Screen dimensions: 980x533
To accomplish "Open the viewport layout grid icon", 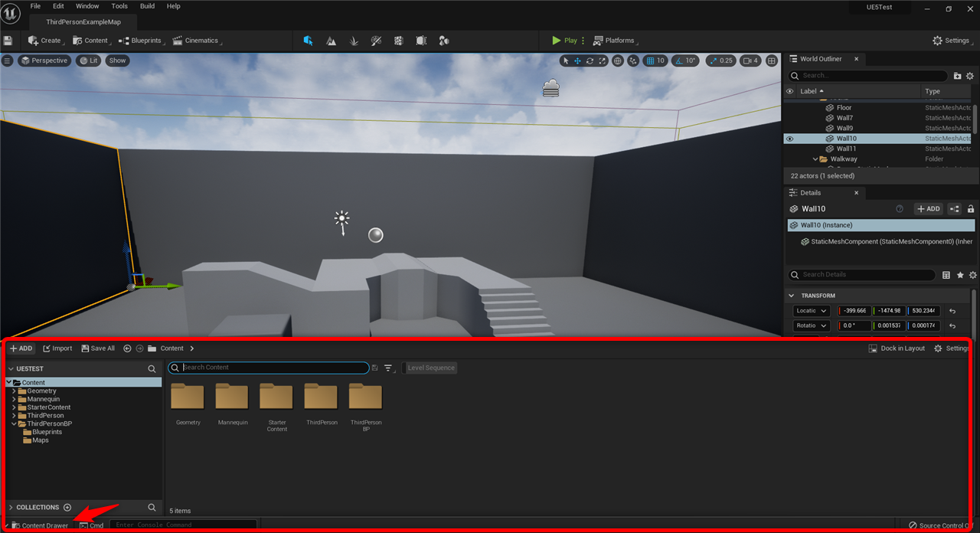I will tap(772, 60).
